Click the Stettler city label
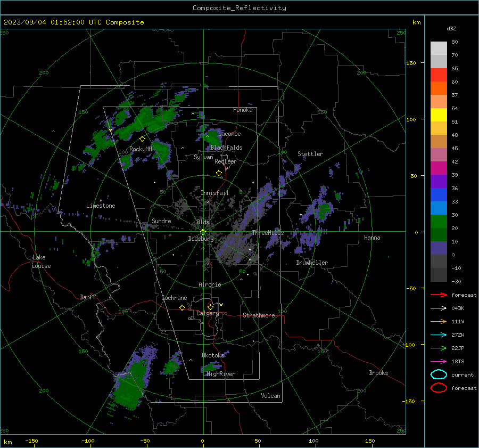 tap(310, 154)
